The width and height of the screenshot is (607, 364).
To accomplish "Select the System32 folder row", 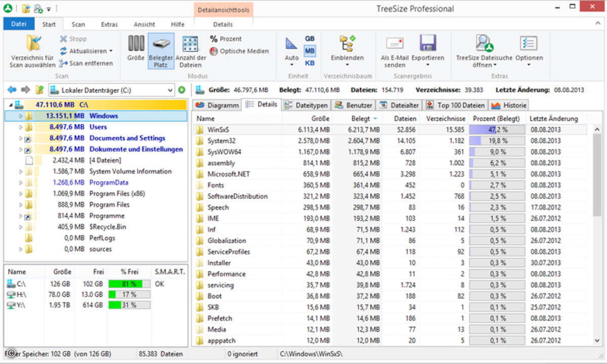I will pos(391,141).
